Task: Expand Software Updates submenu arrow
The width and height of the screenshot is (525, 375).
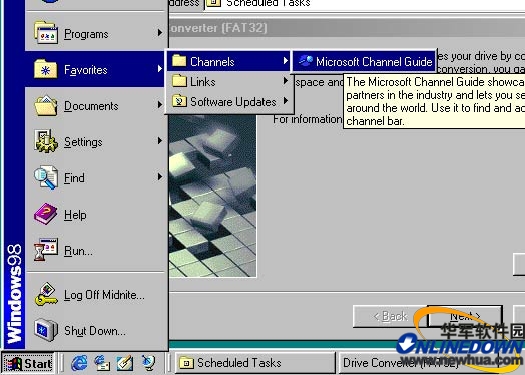Action: point(286,100)
